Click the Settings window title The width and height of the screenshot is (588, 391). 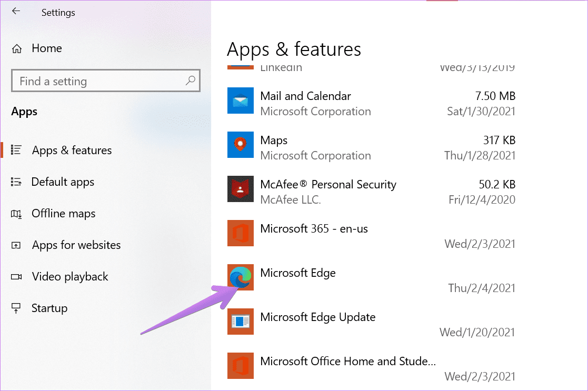pyautogui.click(x=58, y=13)
